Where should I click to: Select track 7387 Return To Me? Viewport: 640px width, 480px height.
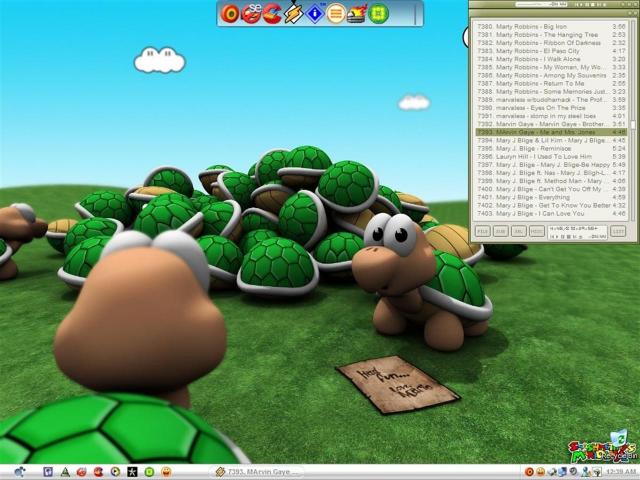point(551,83)
